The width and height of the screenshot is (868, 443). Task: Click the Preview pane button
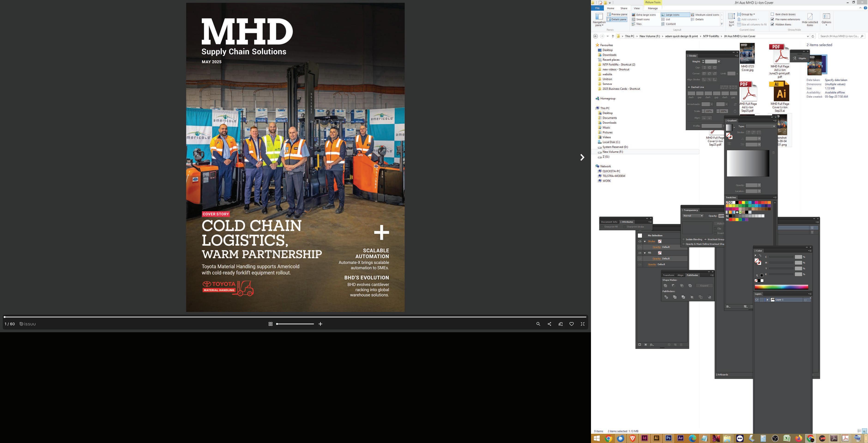(617, 15)
